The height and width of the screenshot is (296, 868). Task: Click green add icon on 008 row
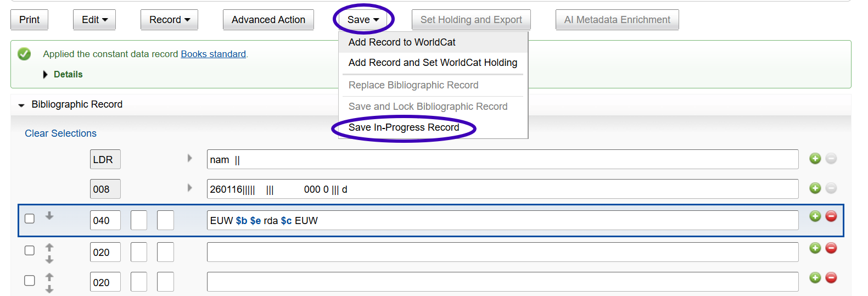point(815,188)
